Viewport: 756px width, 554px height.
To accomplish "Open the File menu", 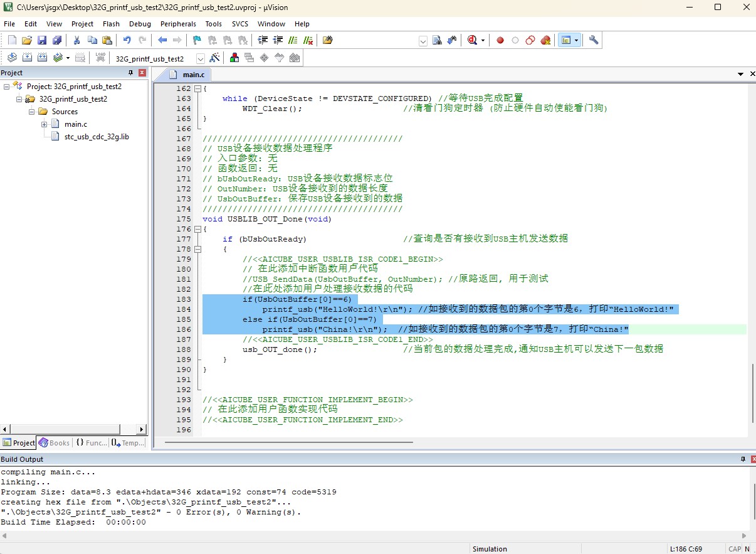I will pos(9,24).
